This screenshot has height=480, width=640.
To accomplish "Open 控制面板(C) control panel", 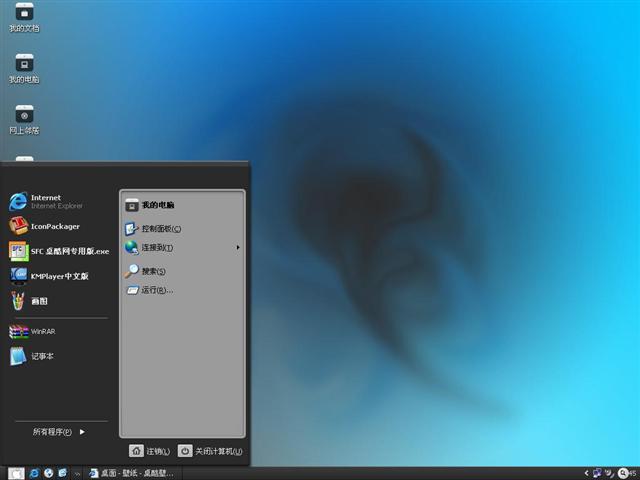I will click(x=153, y=229).
